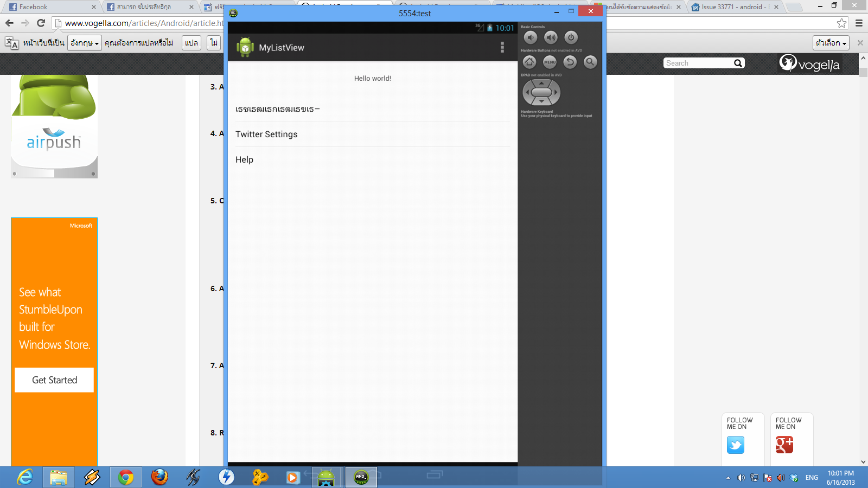Image resolution: width=868 pixels, height=488 pixels.
Task: Click the Android emulator taskbar icon
Action: point(361,477)
